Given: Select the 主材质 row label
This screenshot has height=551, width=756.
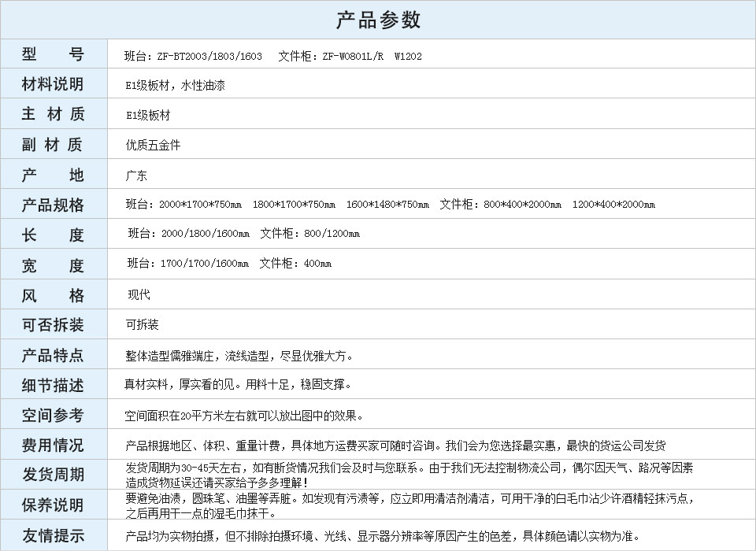Looking at the screenshot, I should point(53,114).
